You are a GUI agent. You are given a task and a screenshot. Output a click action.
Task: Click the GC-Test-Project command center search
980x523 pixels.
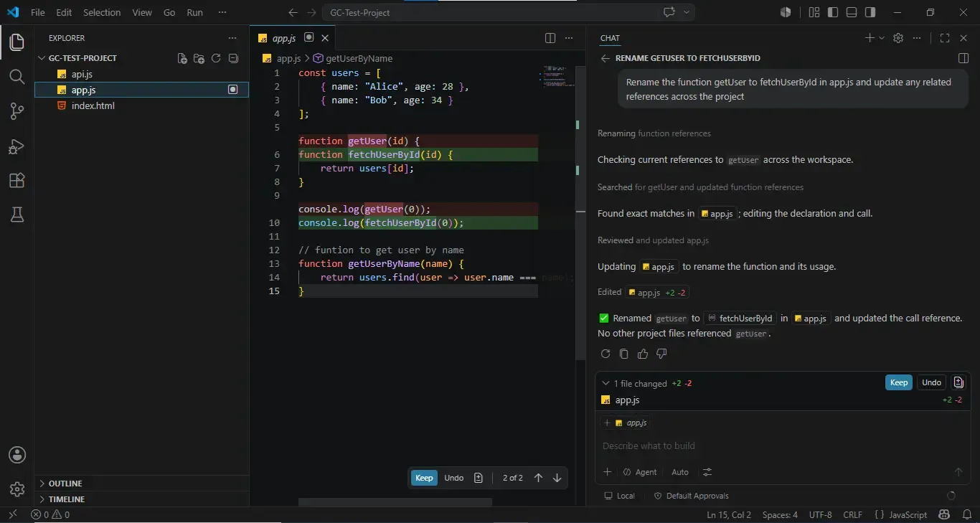[x=491, y=12]
